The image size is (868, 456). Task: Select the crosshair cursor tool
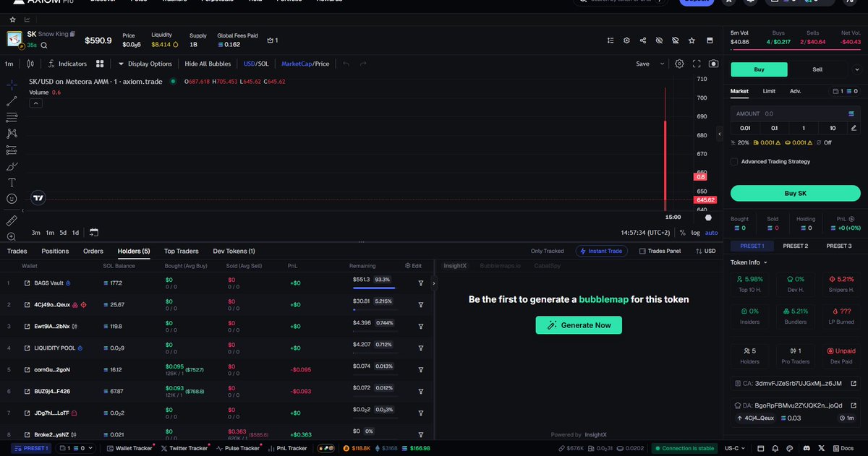coord(12,85)
